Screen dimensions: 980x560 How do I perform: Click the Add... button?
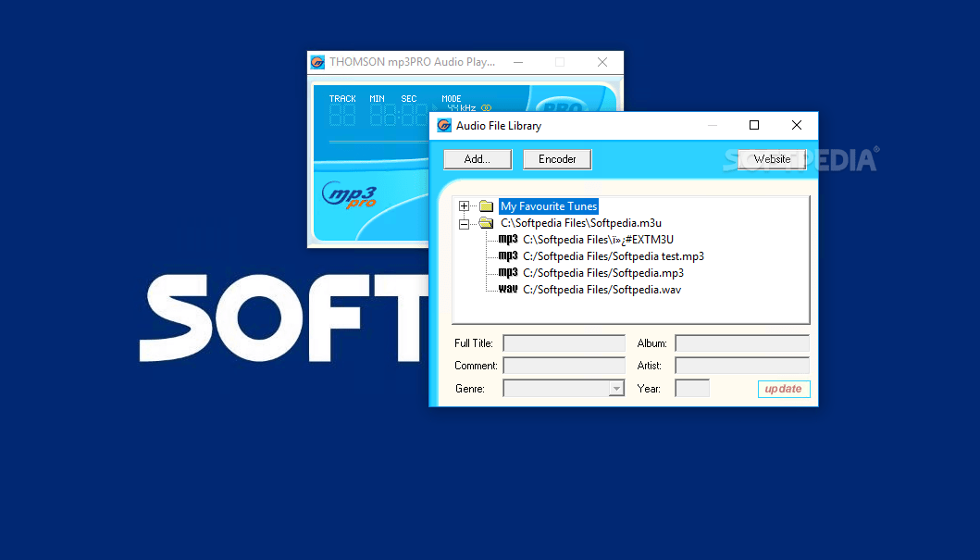(x=477, y=158)
